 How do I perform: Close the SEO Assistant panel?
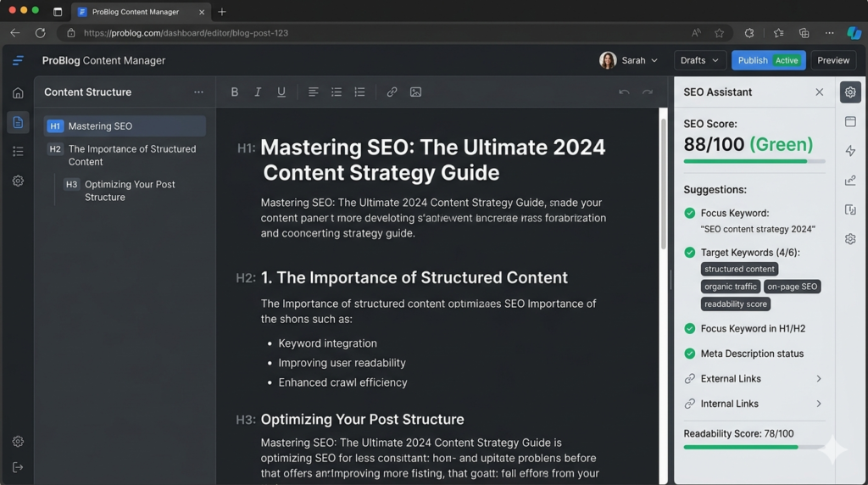pyautogui.click(x=820, y=92)
